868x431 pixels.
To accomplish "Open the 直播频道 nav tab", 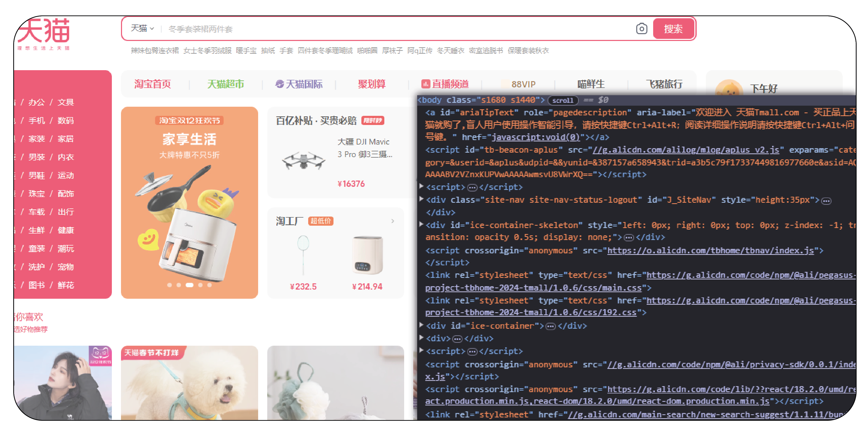I will click(x=445, y=84).
